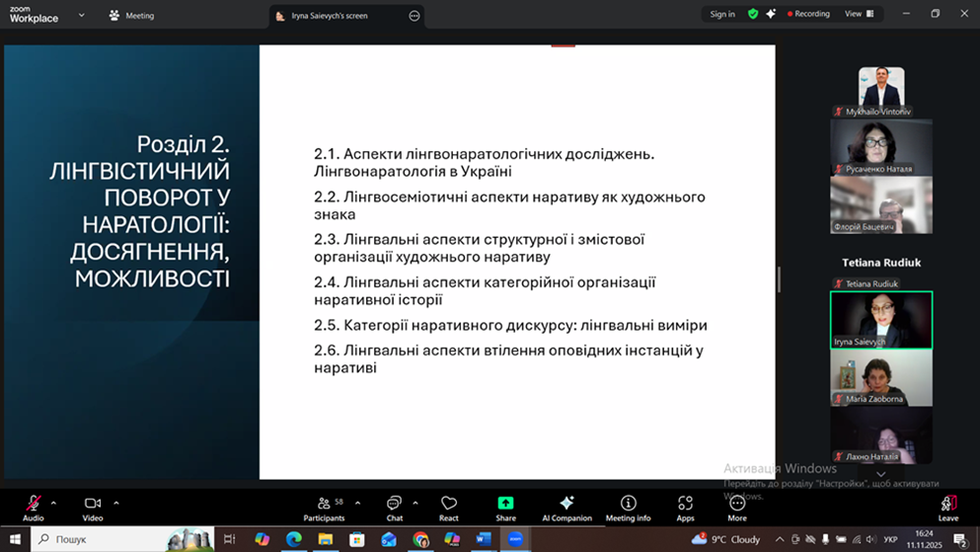Open the React emoji menu

point(449,508)
